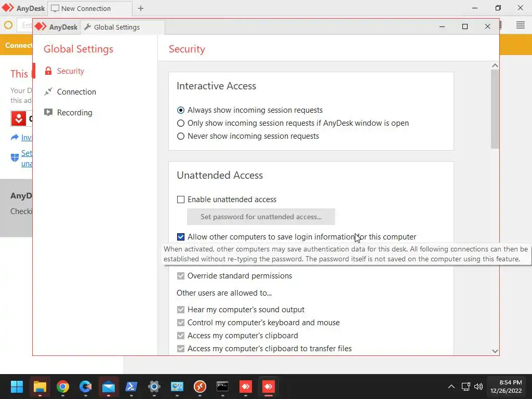532x399 pixels.
Task: Uncheck Allow other computers to save login information
Action: pyautogui.click(x=181, y=237)
